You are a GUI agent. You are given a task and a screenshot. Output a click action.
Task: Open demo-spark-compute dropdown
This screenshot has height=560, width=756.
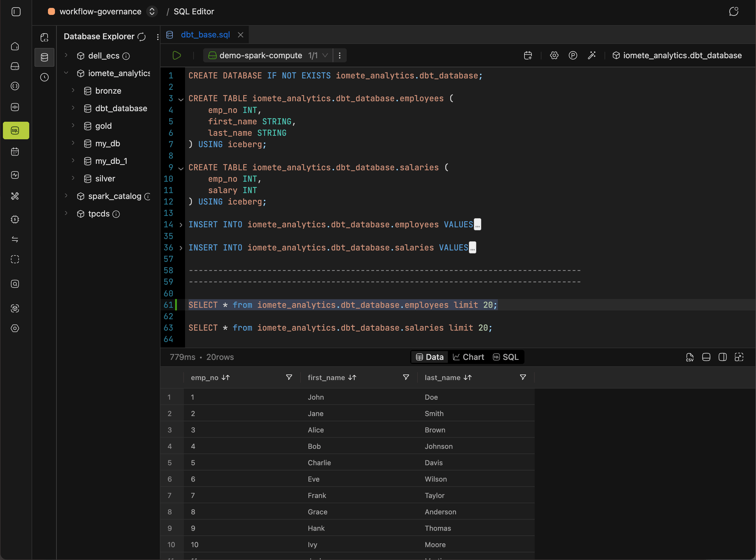[325, 55]
